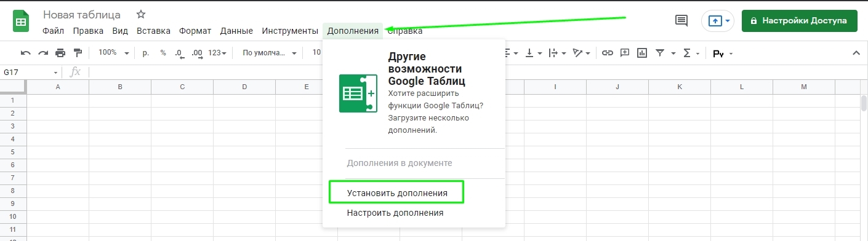Insert a link
The height and width of the screenshot is (241, 868).
608,53
